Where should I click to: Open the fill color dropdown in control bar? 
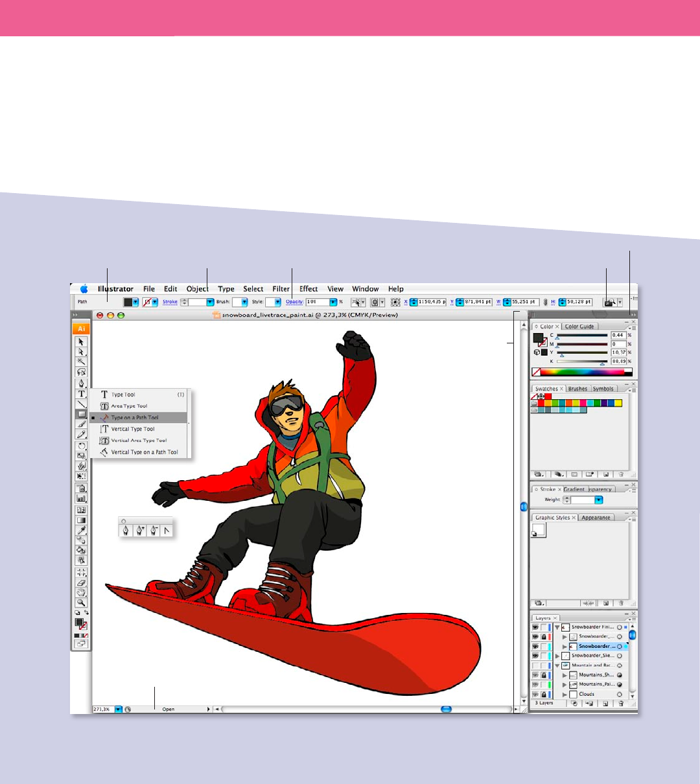coord(136,302)
